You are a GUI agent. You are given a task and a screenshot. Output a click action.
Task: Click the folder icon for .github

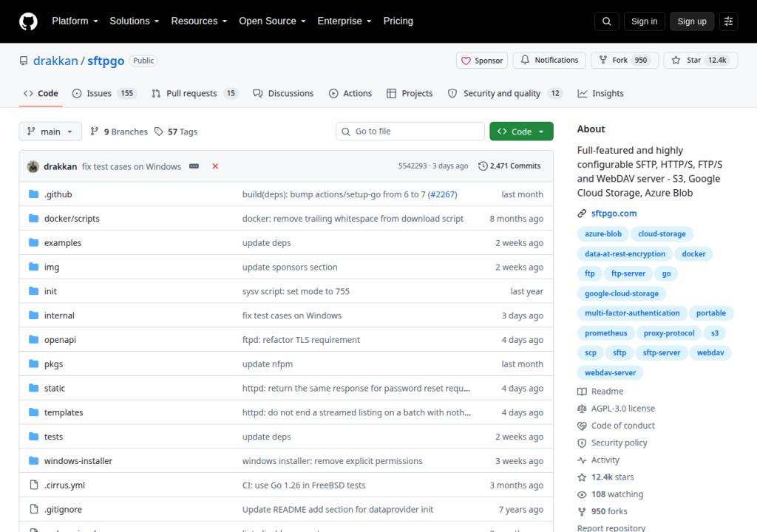pyautogui.click(x=34, y=194)
